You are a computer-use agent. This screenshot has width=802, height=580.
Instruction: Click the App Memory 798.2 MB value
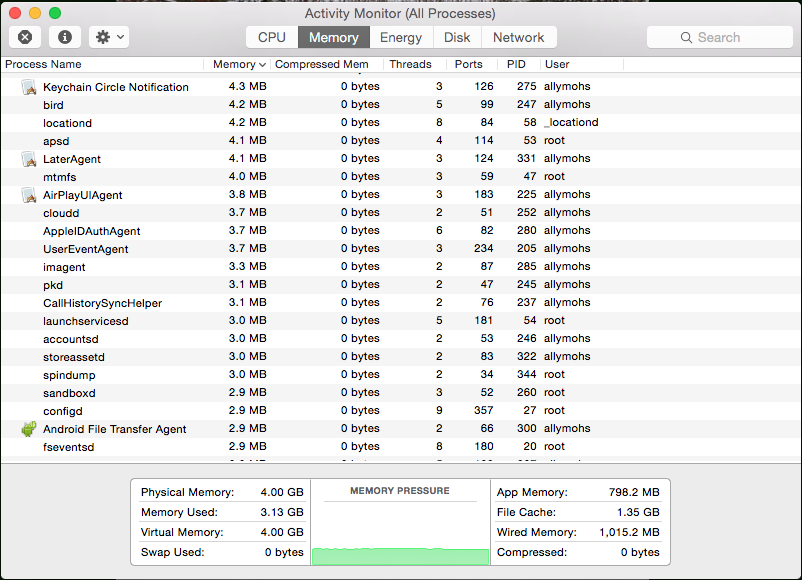pyautogui.click(x=634, y=492)
